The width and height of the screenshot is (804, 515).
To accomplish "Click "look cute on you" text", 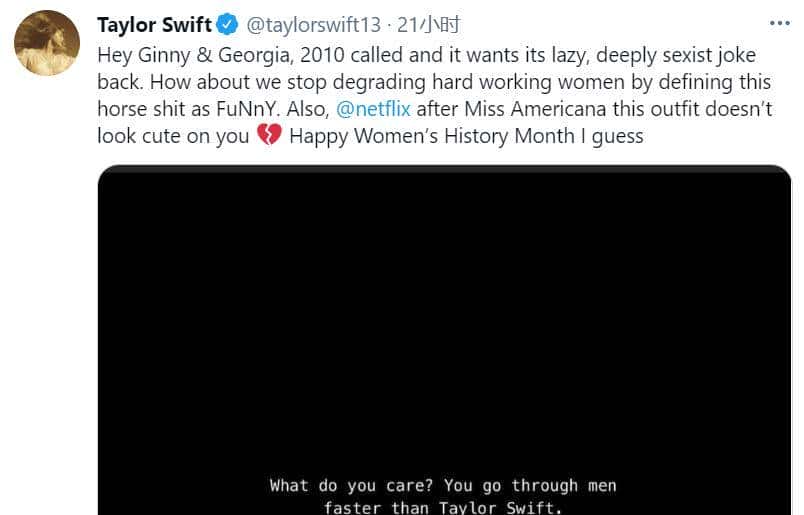I will (173, 135).
